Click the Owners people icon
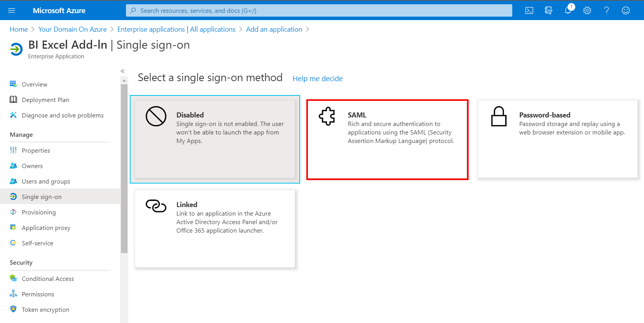Image resolution: width=644 pixels, height=323 pixels. 13,165
